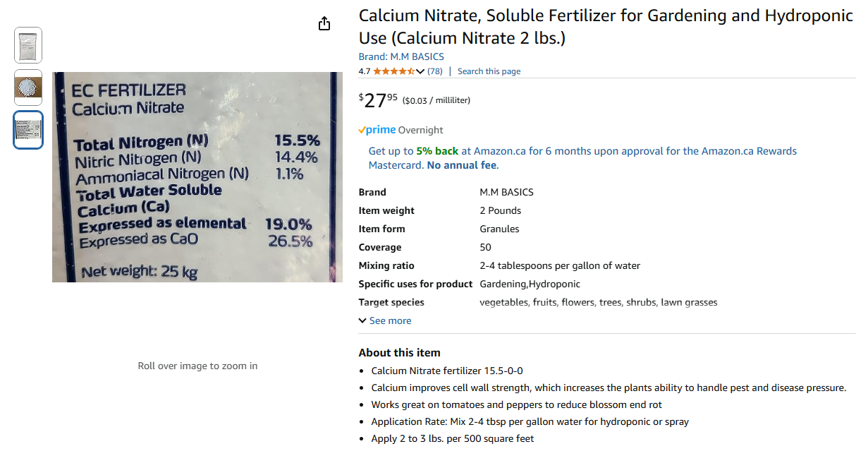Click the product title Calcium Nitrate heading
This screenshot has height=456, width=868.
[606, 27]
